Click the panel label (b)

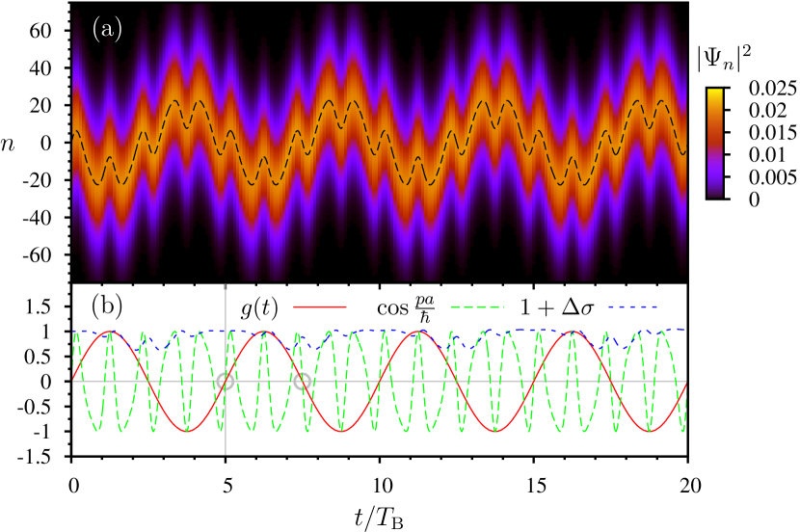click(107, 306)
